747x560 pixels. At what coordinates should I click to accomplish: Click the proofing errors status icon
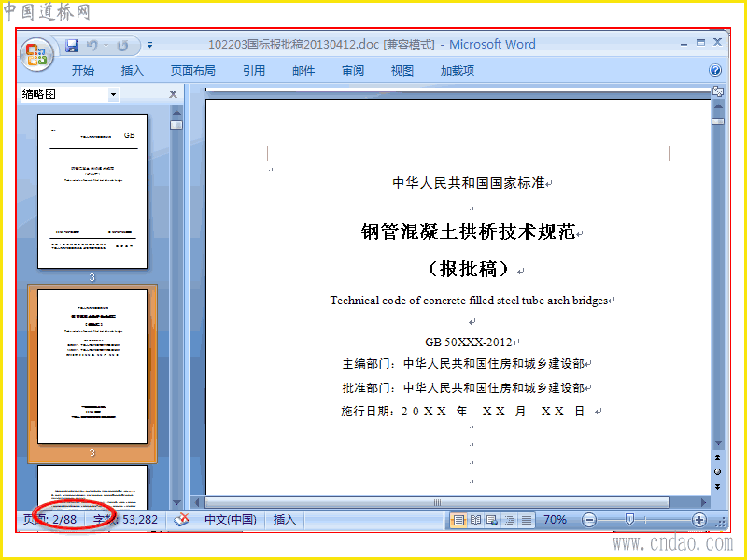(181, 520)
